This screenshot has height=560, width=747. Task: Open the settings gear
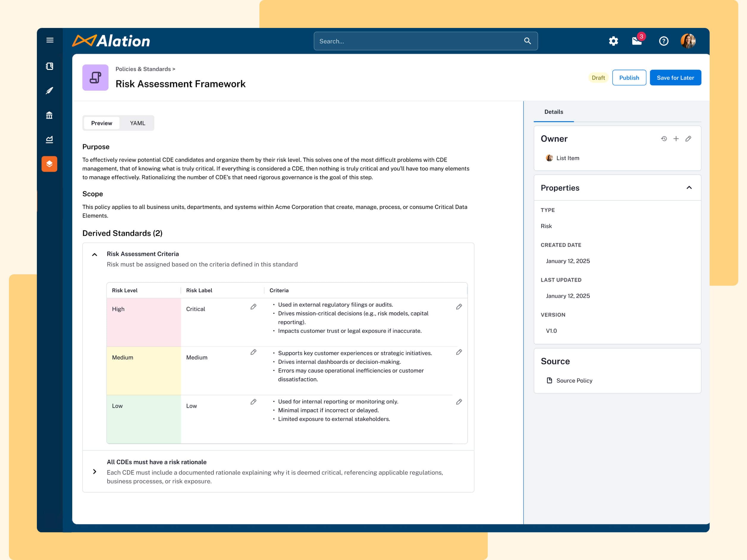pyautogui.click(x=613, y=41)
